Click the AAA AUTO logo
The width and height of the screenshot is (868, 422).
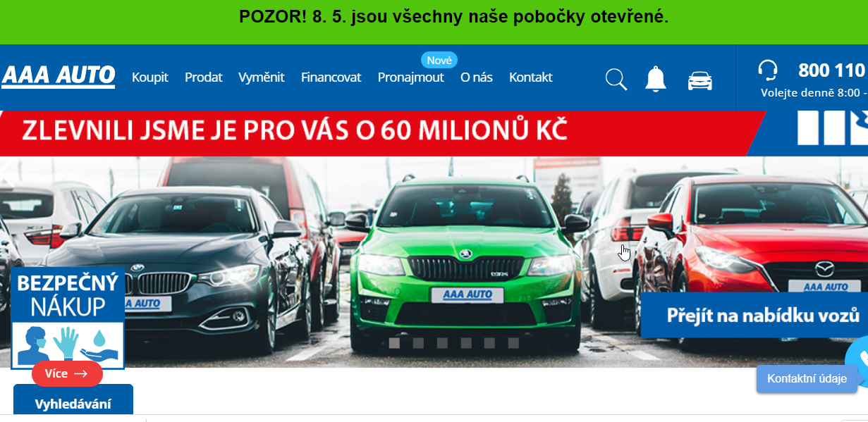pos(59,76)
